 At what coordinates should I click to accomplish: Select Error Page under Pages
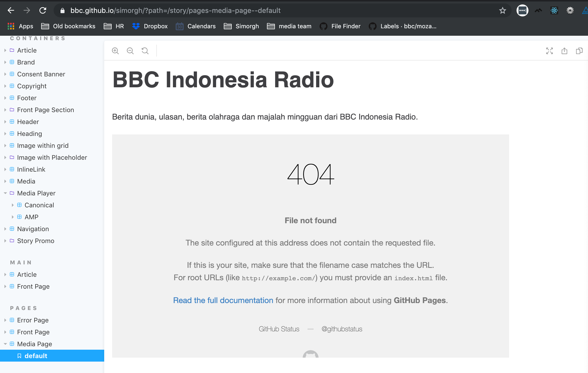coord(33,320)
